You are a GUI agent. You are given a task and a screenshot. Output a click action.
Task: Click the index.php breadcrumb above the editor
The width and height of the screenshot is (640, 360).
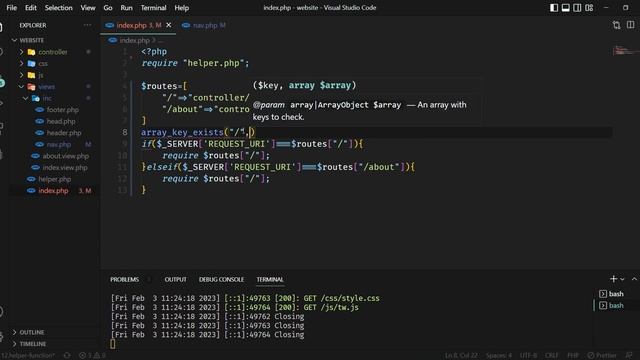pyautogui.click(x=134, y=40)
